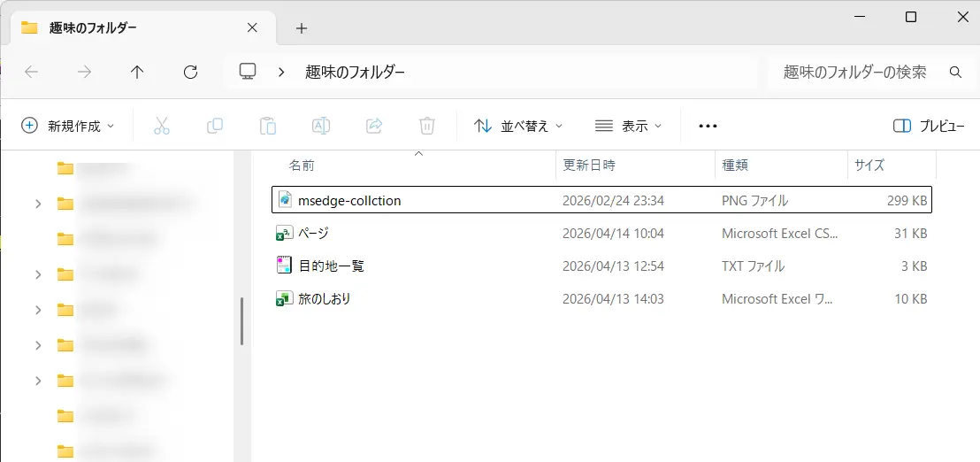
Task: Click the Paste clipboard icon
Action: (x=267, y=126)
